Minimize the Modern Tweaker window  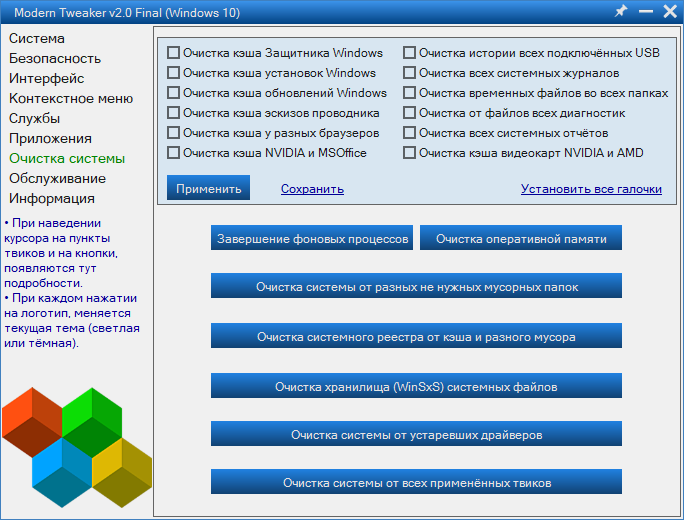(x=646, y=11)
